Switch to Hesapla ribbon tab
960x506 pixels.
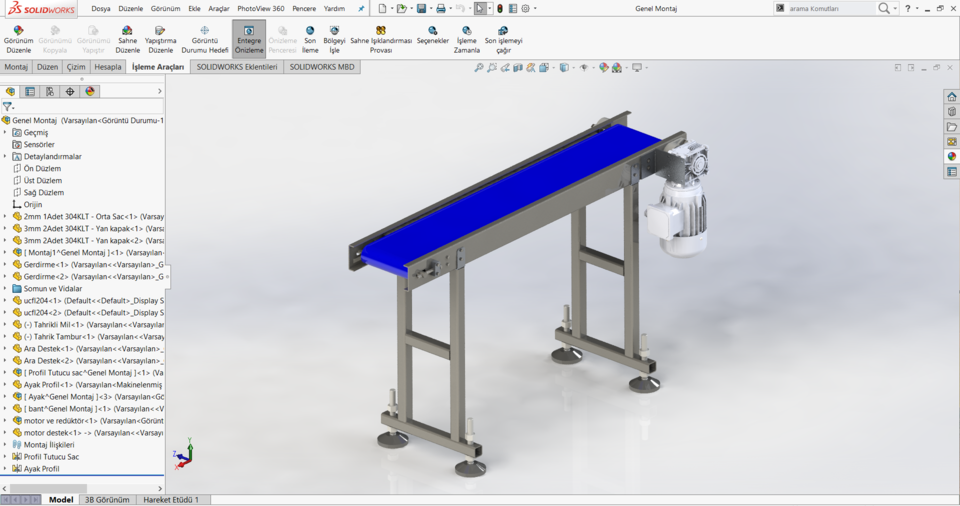pos(108,67)
